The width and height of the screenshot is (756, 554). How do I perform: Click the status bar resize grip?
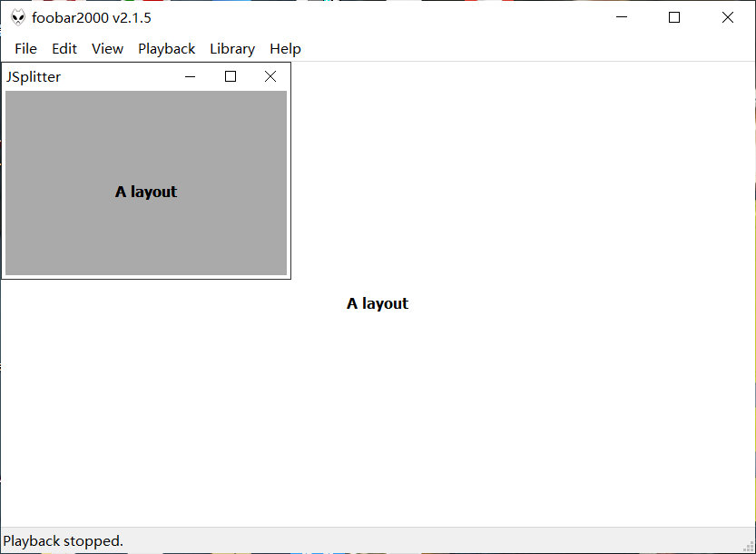click(748, 546)
